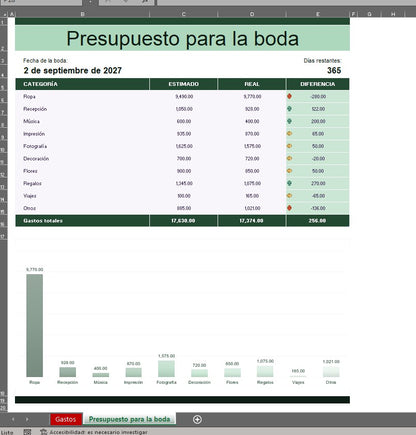416x435 pixels.
Task: Select the Viajes category cell
Action: pos(82,196)
